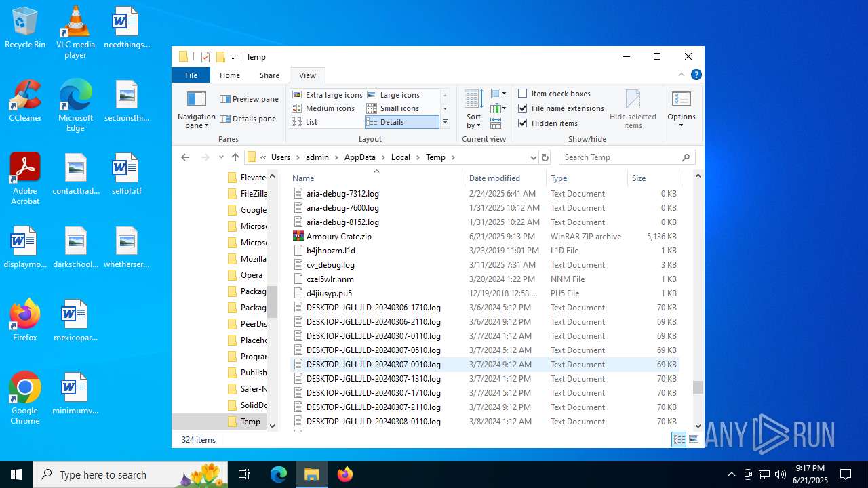Click the Windows Start button

pyautogui.click(x=16, y=474)
